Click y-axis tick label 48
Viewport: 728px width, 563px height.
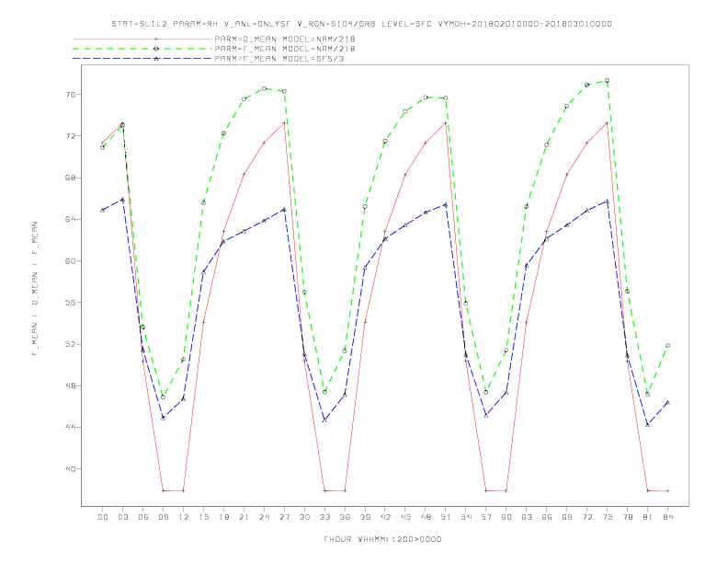coord(71,385)
